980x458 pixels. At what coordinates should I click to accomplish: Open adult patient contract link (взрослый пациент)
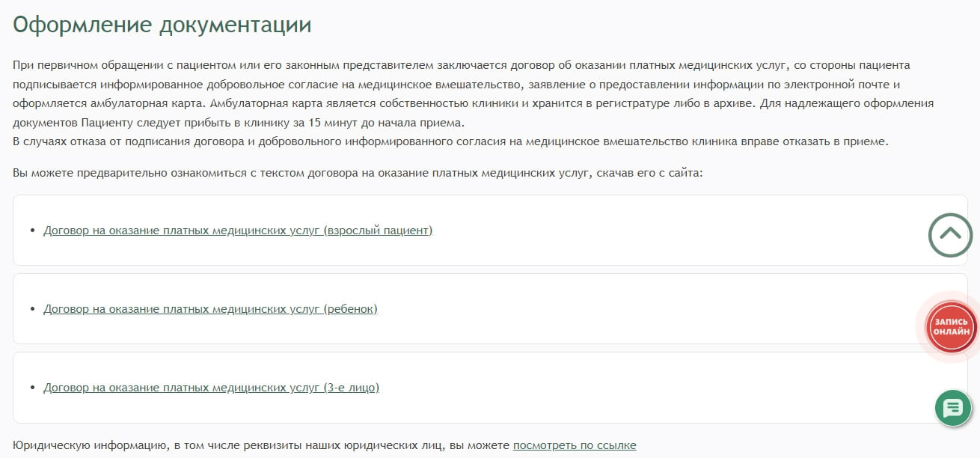(x=238, y=230)
